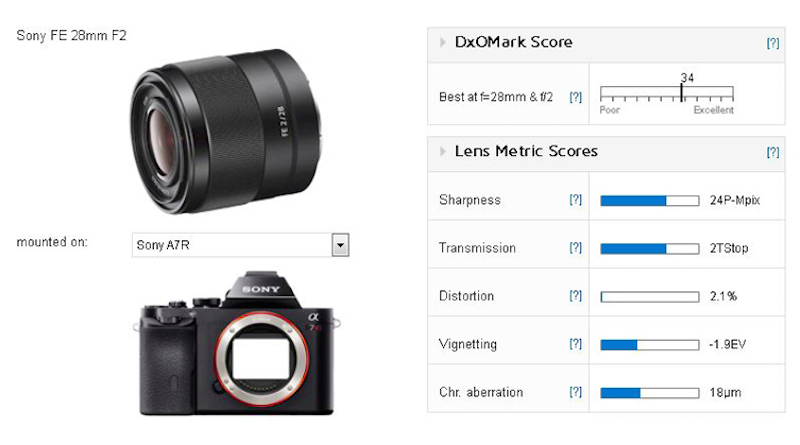Show Sharpness help tooltip

576,200
